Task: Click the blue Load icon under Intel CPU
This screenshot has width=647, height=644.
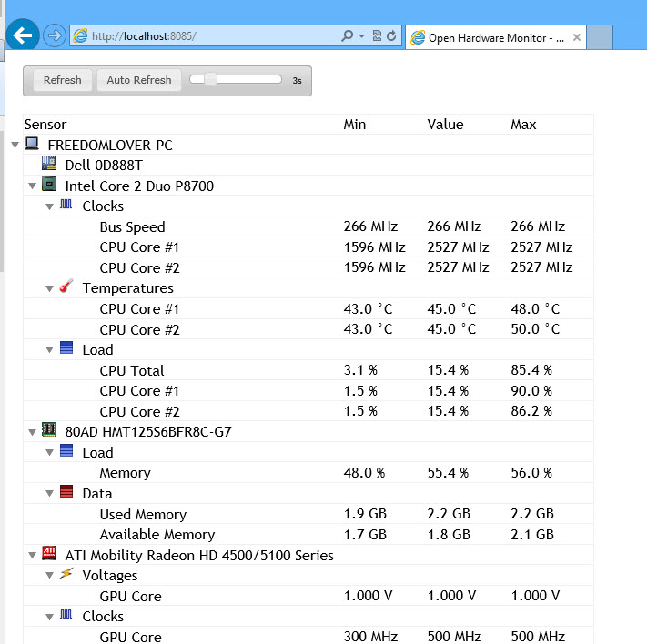Action: [x=66, y=347]
